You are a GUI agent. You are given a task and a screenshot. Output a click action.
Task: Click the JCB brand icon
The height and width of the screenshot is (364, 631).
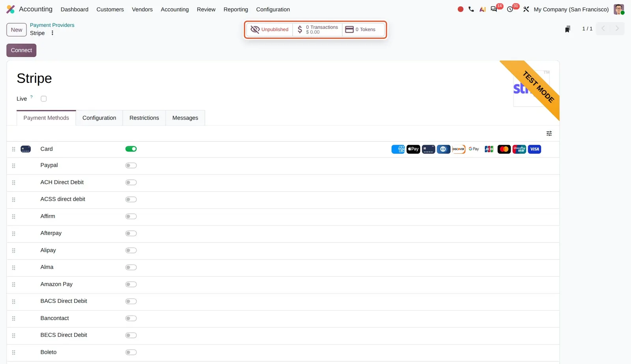pos(489,149)
